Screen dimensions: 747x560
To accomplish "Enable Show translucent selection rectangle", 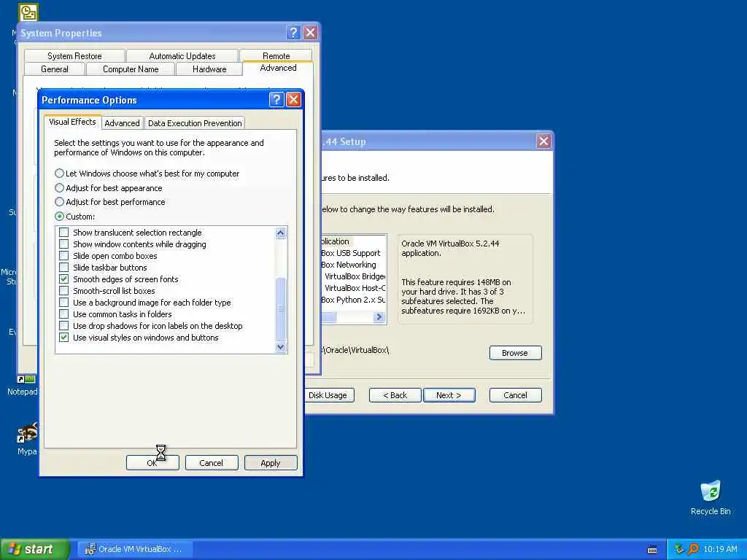I will point(64,233).
